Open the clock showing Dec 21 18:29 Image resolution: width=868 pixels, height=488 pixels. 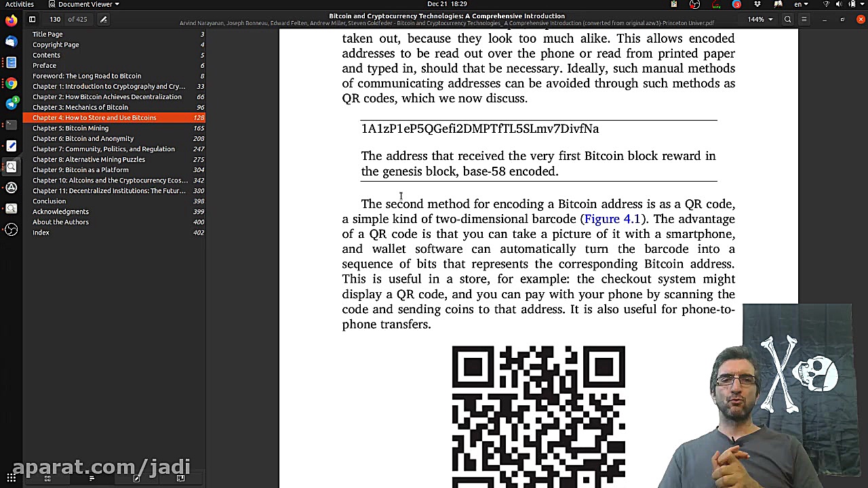click(447, 4)
